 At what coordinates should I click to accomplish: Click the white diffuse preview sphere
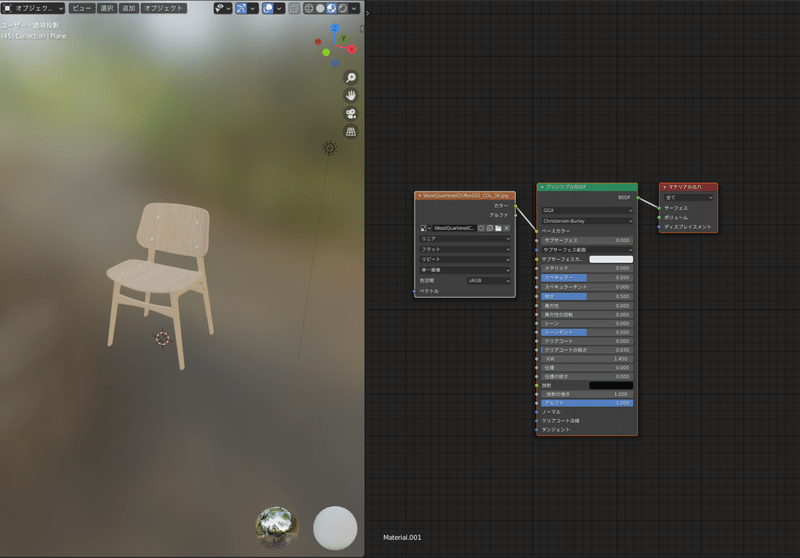(335, 527)
